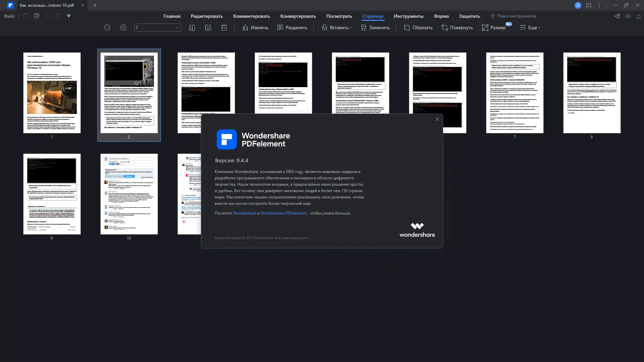Click the print icon in the top bar
The height and width of the screenshot is (362, 644).
pyautogui.click(x=37, y=16)
